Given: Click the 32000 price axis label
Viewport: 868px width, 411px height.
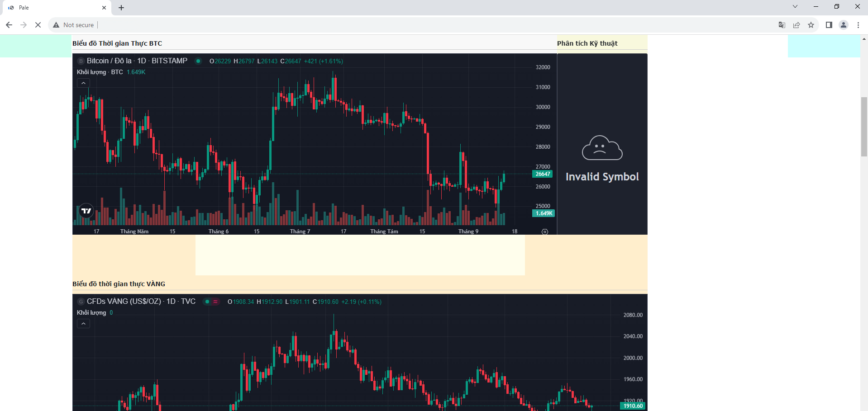Looking at the screenshot, I should tap(543, 67).
